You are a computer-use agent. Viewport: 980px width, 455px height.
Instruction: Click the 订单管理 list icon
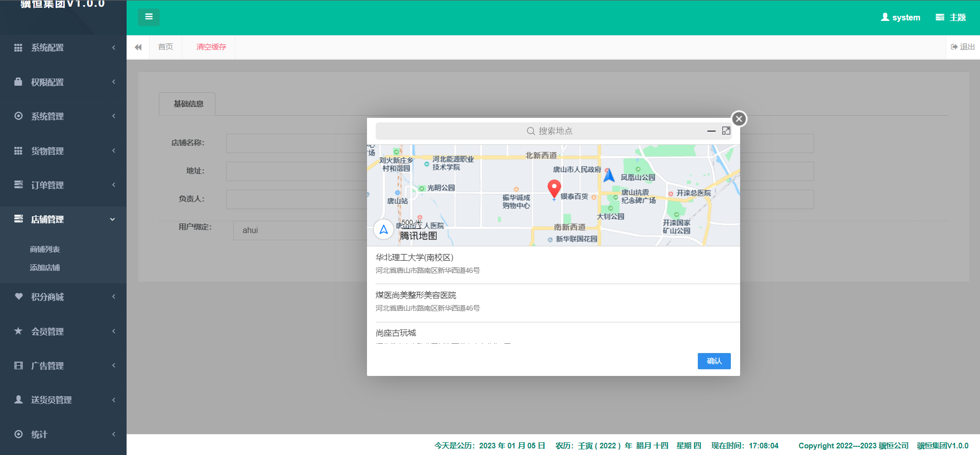[18, 184]
